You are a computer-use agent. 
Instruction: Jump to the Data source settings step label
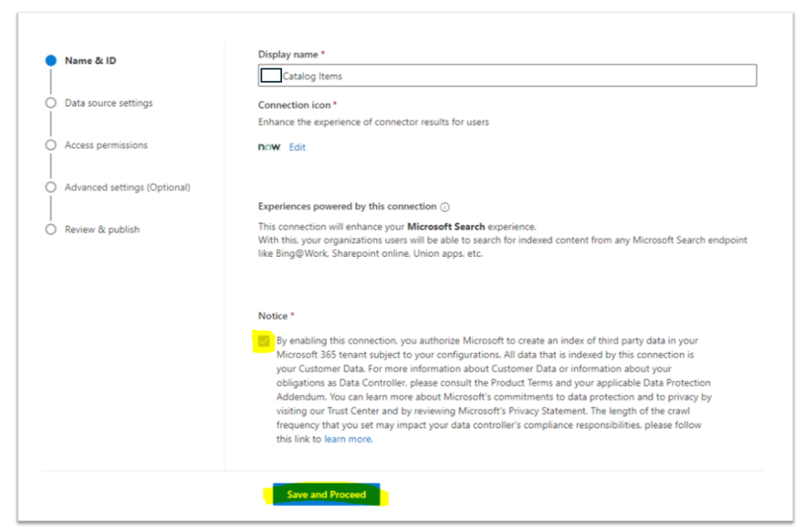coord(110,102)
